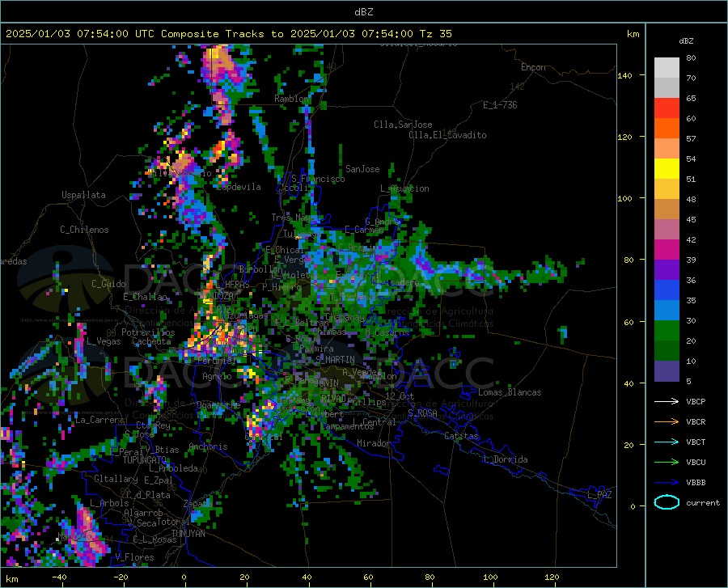Click the L_Dormida map label
The width and height of the screenshot is (728, 588).
point(505,459)
